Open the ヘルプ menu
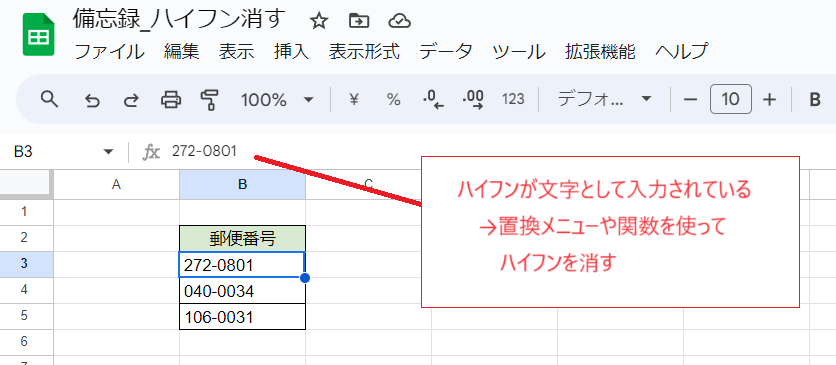The width and height of the screenshot is (836, 365). 681,52
